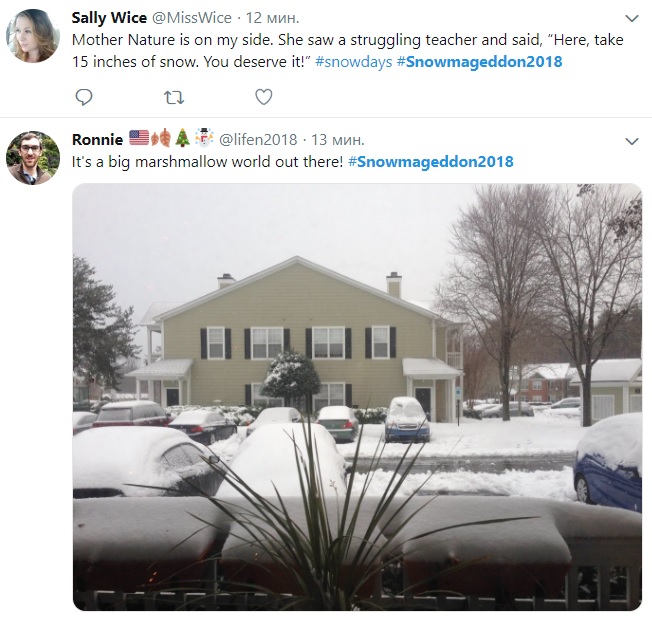This screenshot has width=652, height=625.
Task: Click the @lifen2018 handle
Action: point(258,140)
